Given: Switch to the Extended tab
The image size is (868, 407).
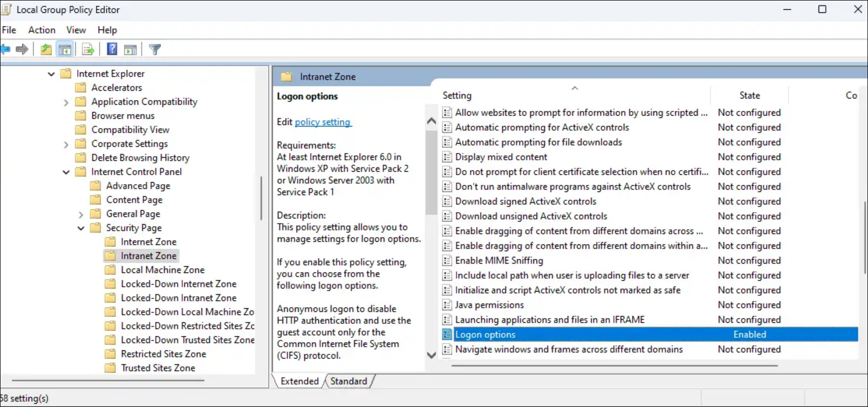Looking at the screenshot, I should (300, 381).
